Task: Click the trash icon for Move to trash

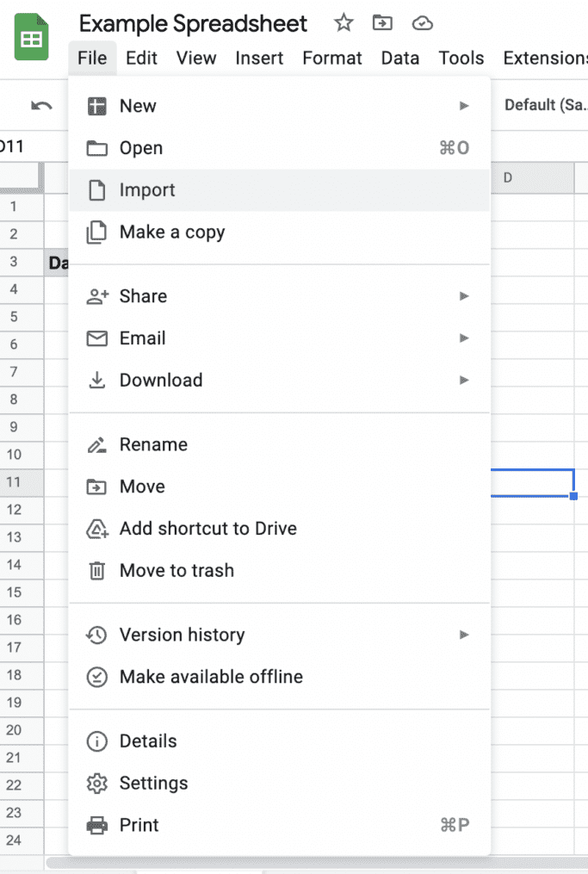Action: pos(97,570)
